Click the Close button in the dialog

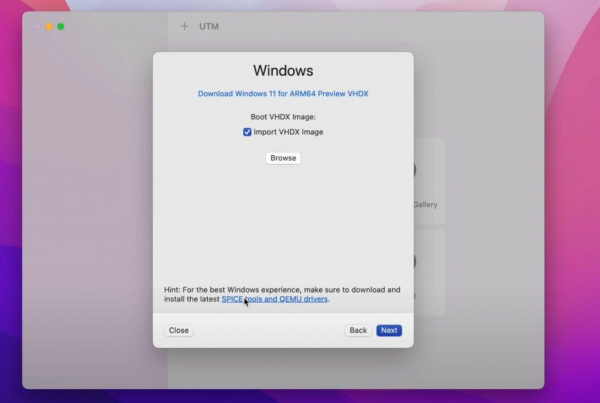pyautogui.click(x=179, y=330)
